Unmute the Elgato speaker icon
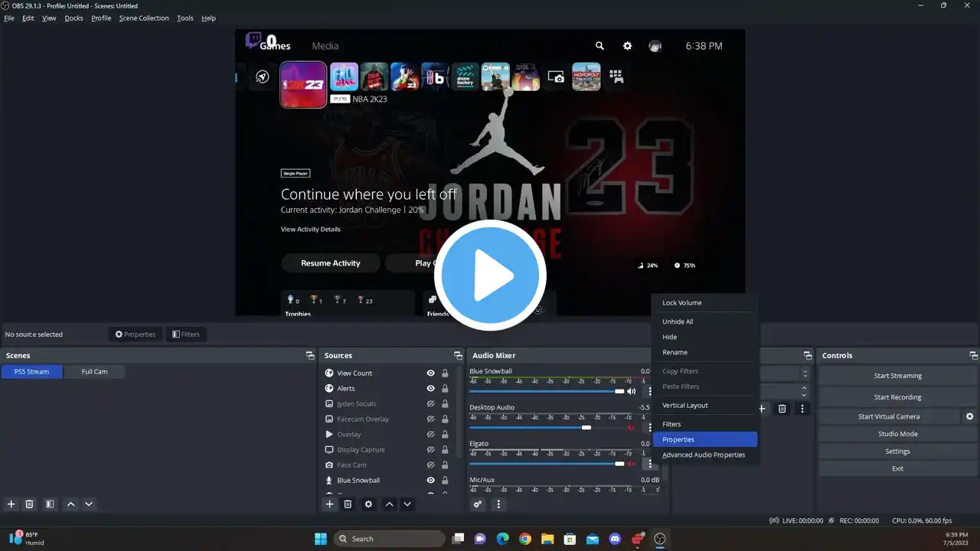Screen dimensions: 980x551 coord(632,463)
